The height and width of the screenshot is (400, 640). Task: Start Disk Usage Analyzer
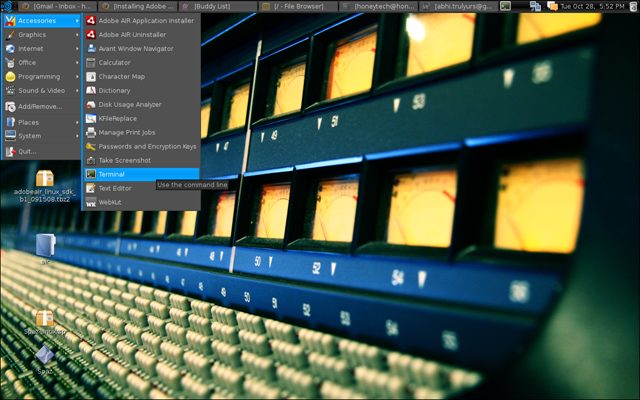pos(130,104)
